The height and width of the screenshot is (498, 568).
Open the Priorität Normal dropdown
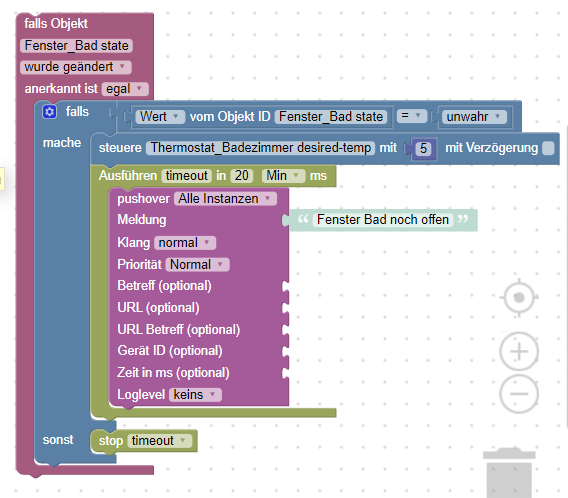click(x=197, y=265)
